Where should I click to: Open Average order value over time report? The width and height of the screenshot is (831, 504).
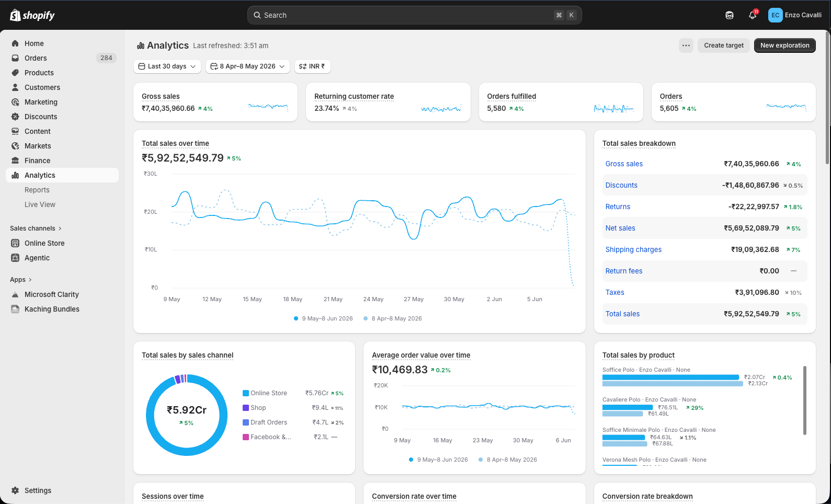[x=421, y=355]
